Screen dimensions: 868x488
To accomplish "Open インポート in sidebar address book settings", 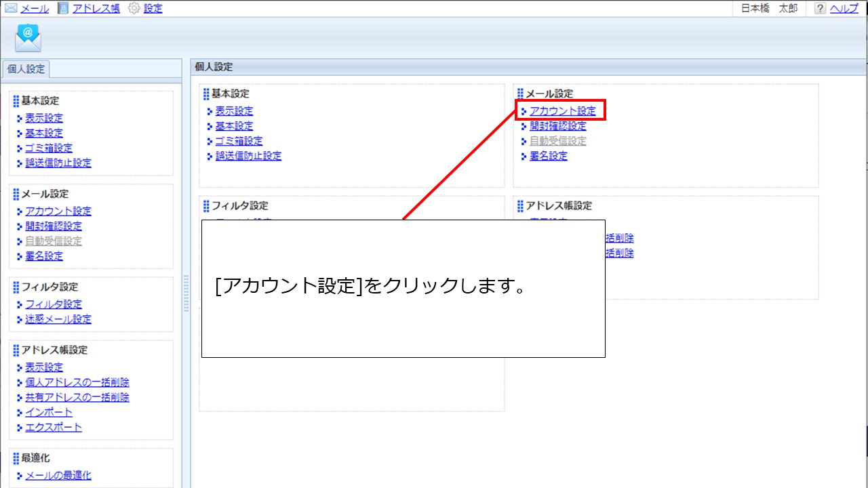I will [49, 412].
